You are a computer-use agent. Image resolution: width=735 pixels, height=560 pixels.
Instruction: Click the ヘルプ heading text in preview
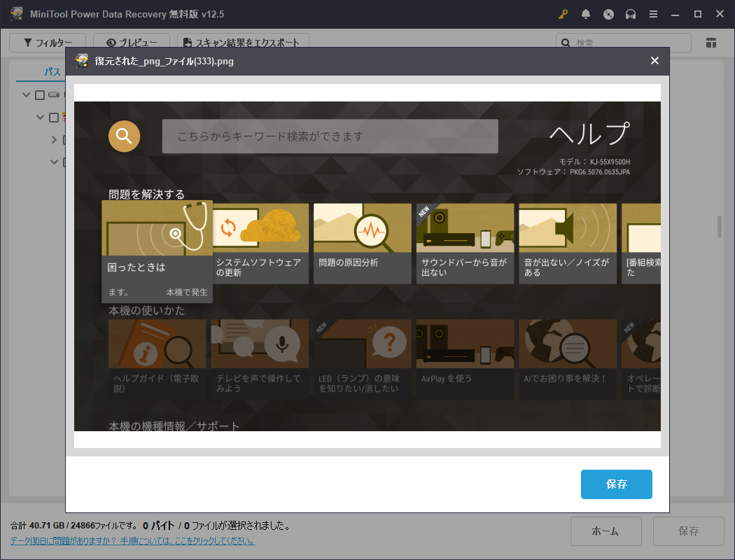point(589,134)
